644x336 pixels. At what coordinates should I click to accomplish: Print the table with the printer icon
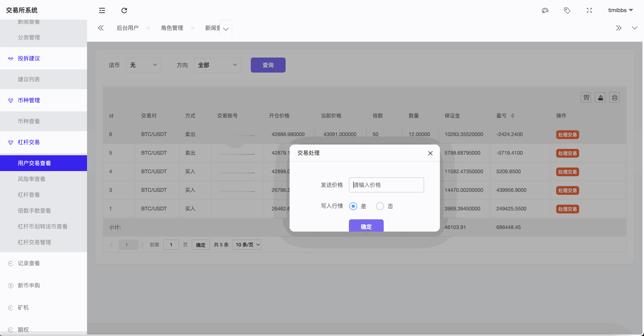coord(615,97)
